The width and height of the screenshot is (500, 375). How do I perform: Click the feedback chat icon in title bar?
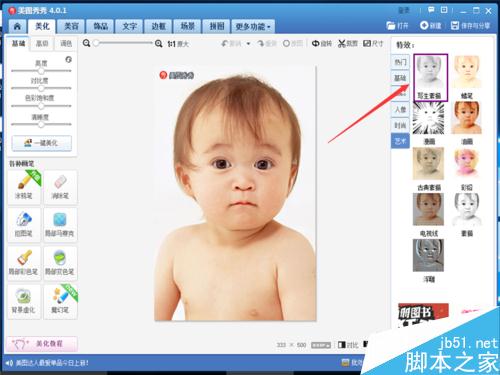pyautogui.click(x=431, y=10)
